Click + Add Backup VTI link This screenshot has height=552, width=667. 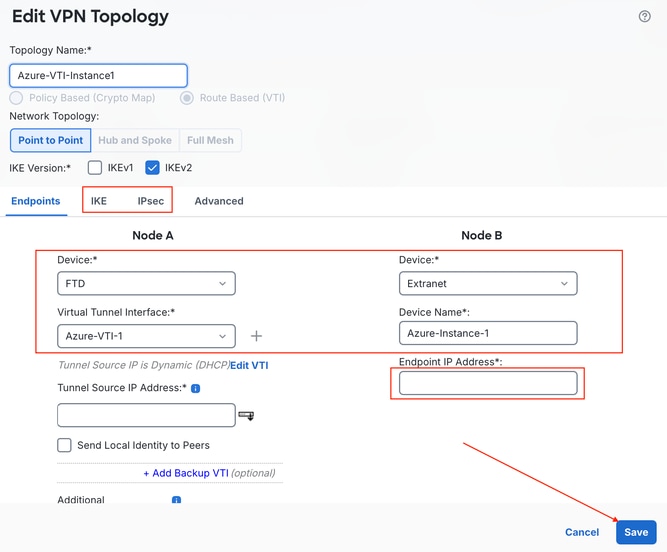pos(186,473)
